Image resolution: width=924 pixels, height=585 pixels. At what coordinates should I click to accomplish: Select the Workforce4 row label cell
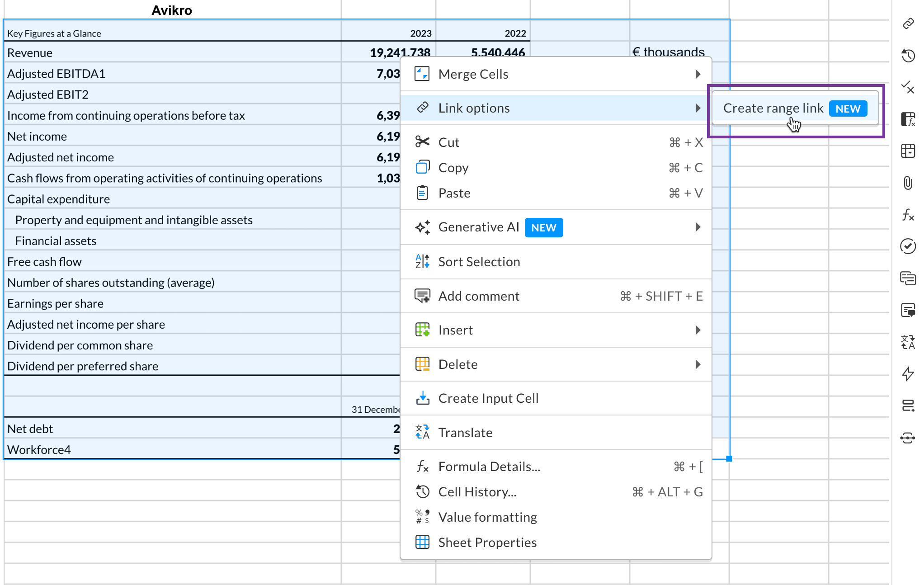tap(39, 449)
